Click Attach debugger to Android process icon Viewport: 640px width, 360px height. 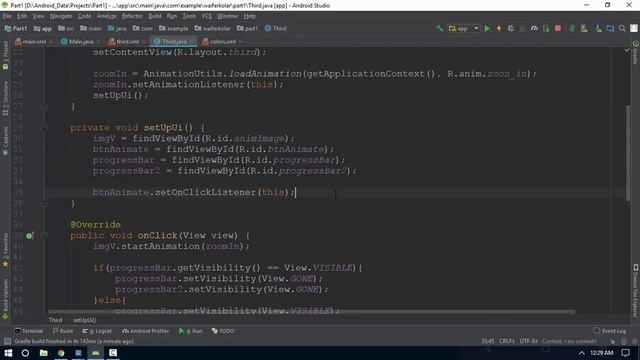546,29
